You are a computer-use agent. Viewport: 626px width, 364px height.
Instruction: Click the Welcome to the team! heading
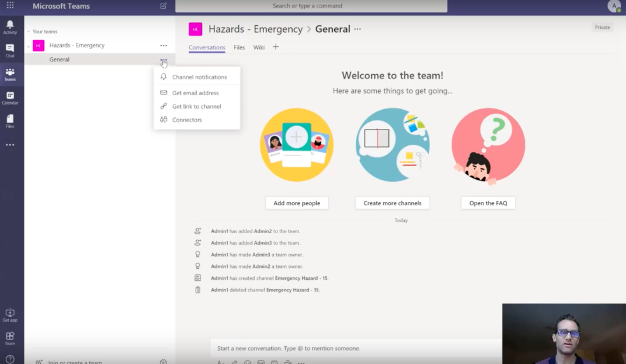tap(393, 75)
